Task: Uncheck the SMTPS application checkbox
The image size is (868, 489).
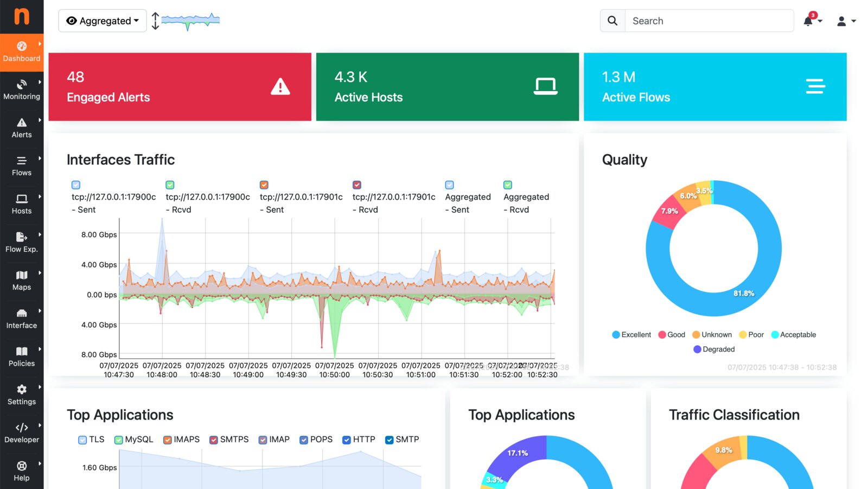Action: coord(214,440)
